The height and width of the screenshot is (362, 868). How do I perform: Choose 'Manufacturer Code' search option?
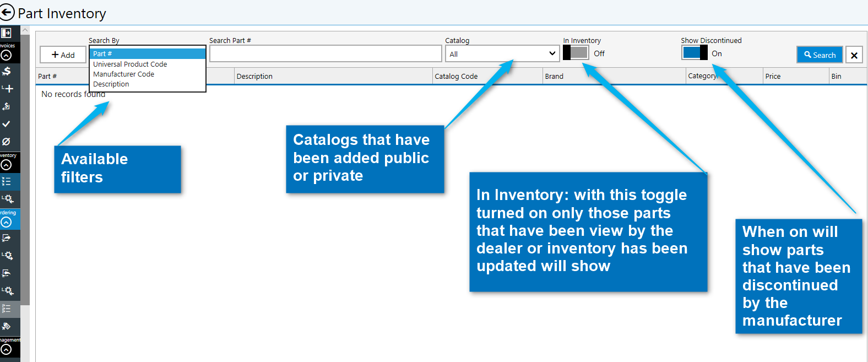147,74
